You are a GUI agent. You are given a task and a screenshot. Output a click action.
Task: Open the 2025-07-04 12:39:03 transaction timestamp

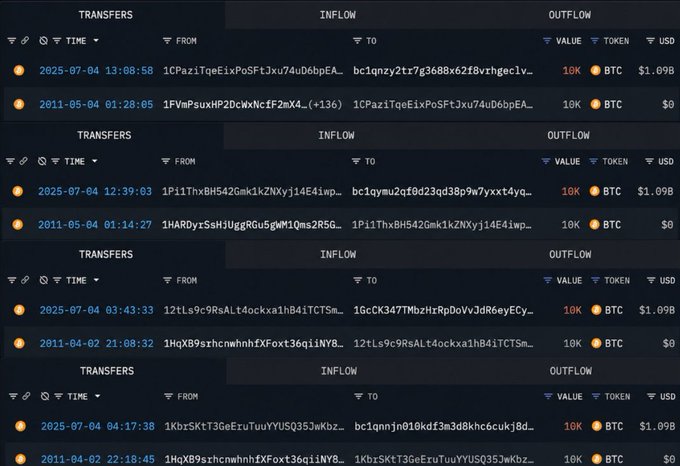[x=95, y=191]
